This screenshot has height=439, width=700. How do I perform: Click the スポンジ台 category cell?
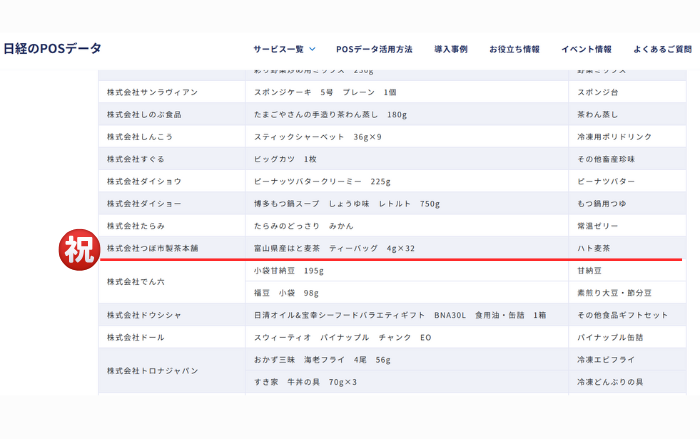[x=627, y=92]
